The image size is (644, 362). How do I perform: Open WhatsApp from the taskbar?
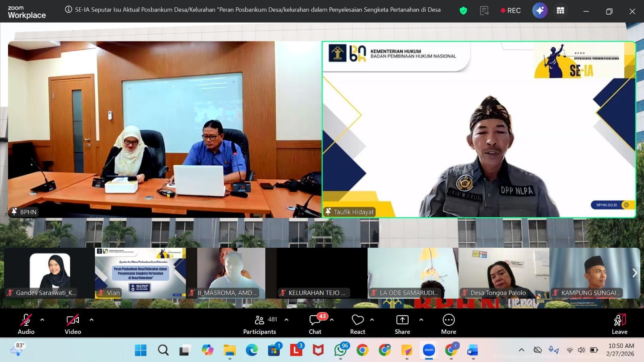341,350
